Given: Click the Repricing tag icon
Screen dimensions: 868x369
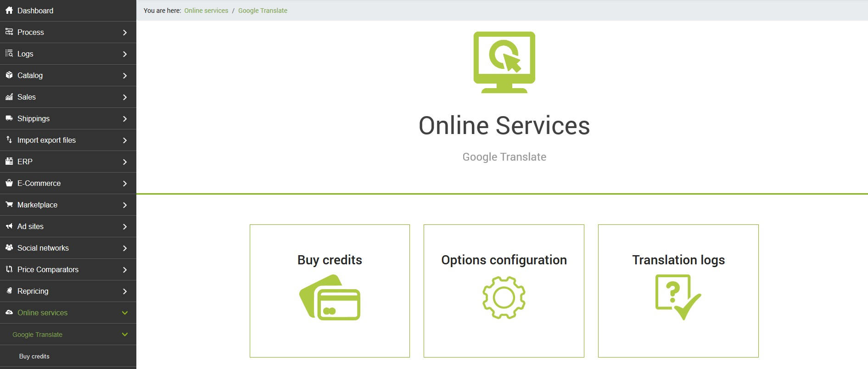Looking at the screenshot, I should pyautogui.click(x=9, y=291).
